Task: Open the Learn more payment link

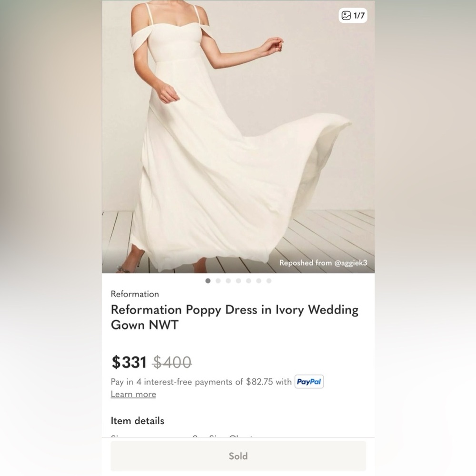Action: pyautogui.click(x=133, y=394)
